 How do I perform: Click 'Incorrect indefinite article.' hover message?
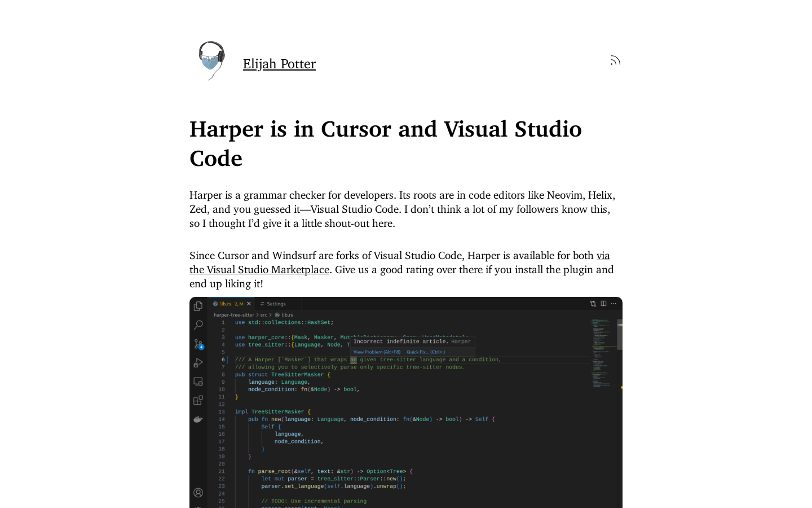pyautogui.click(x=401, y=341)
